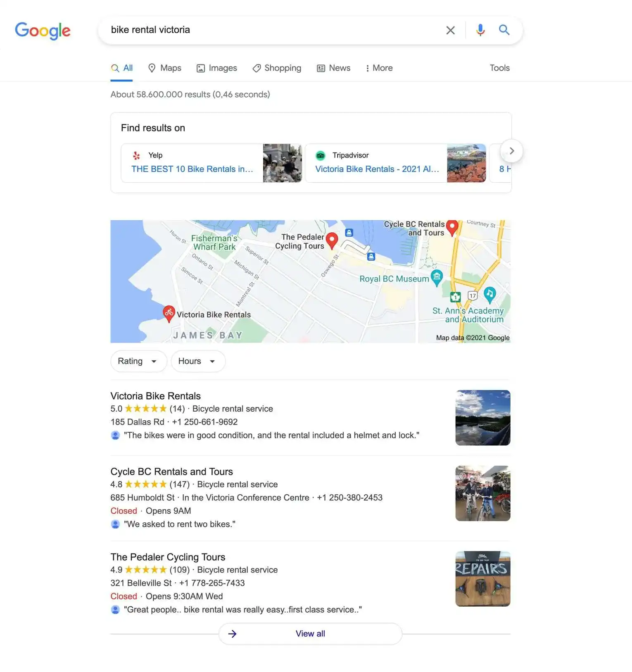Screen dimensions: 632x672
Task: Switch to the Maps tab
Action: [x=164, y=68]
